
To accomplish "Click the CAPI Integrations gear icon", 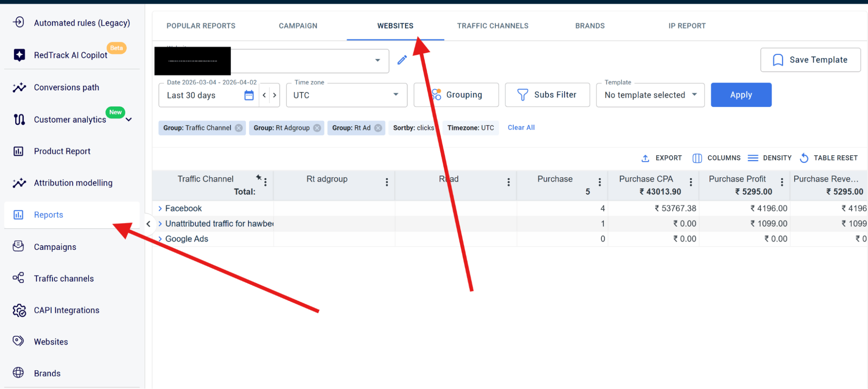I will 19,310.
